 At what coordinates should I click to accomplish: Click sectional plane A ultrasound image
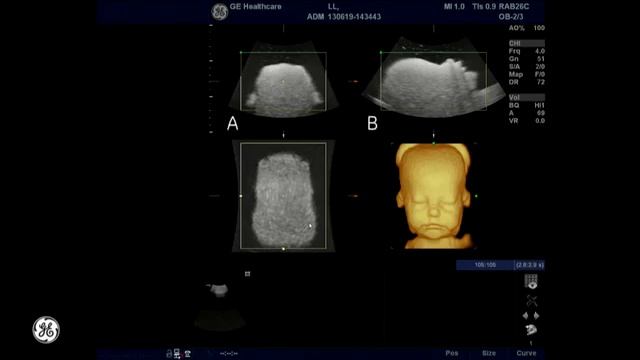coord(284,80)
